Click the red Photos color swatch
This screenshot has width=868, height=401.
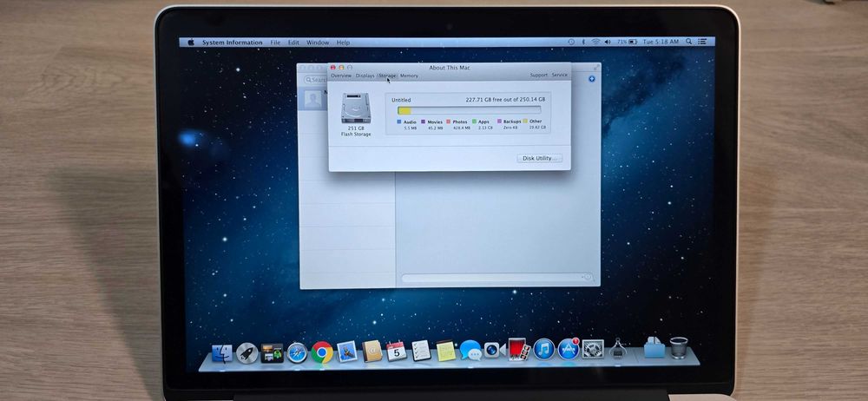click(x=449, y=122)
